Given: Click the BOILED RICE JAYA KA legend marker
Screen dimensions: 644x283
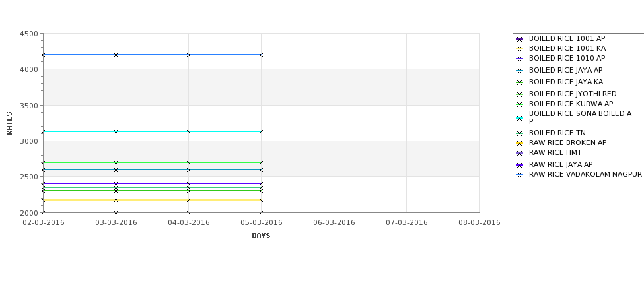Looking at the screenshot, I should point(520,82).
